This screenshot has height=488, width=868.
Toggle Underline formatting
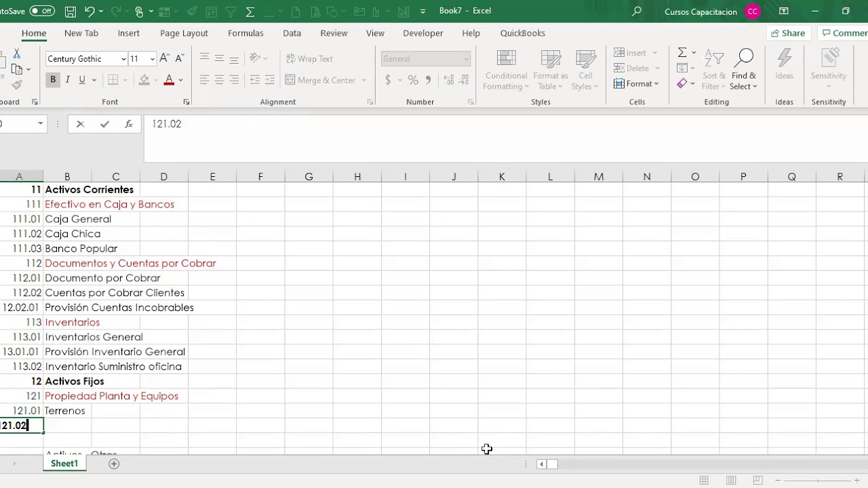pos(82,80)
